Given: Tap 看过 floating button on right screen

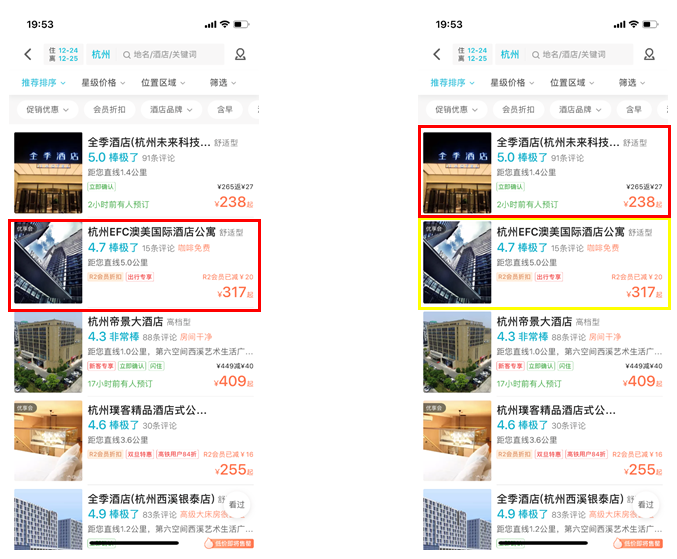Looking at the screenshot, I should point(645,504).
